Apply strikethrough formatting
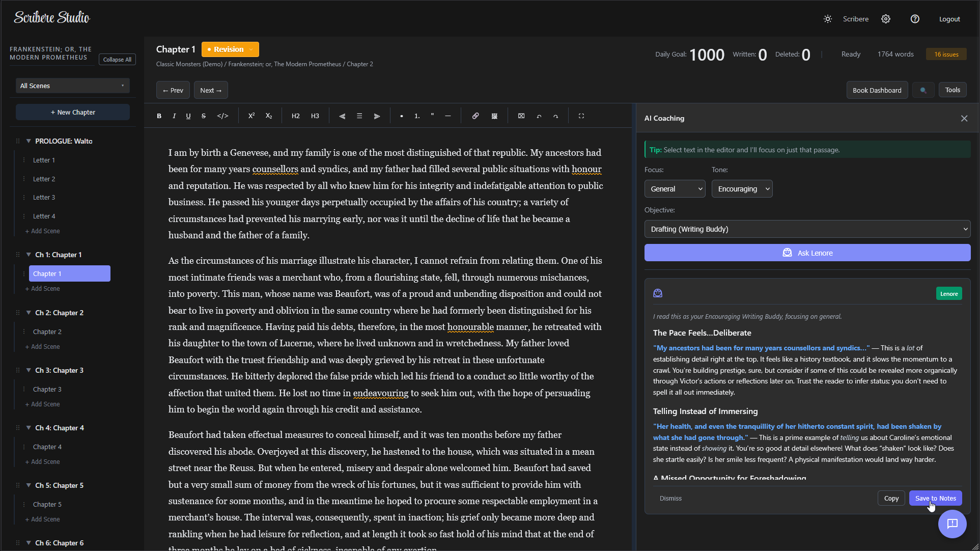Image resolution: width=980 pixels, height=551 pixels. pos(204,116)
